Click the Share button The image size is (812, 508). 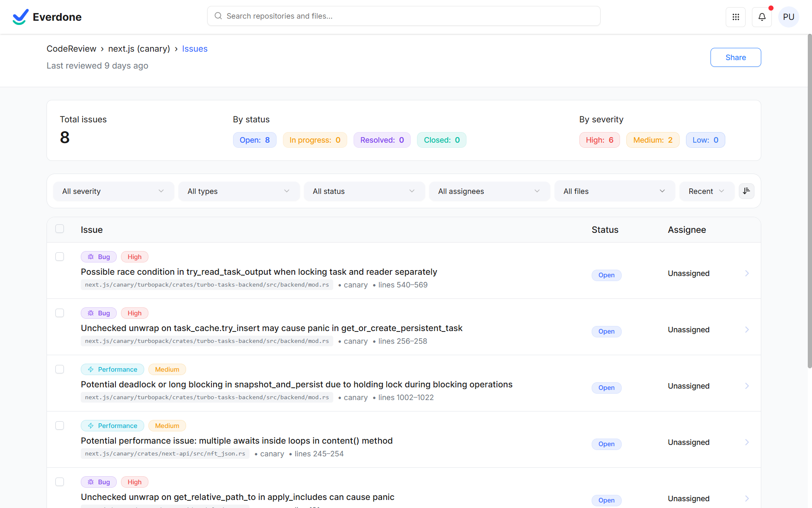(x=735, y=57)
